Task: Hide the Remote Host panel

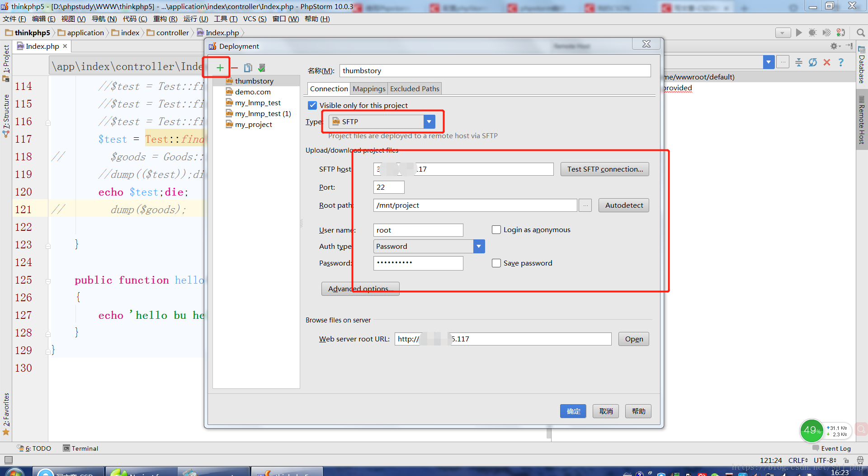Action: coord(849,46)
